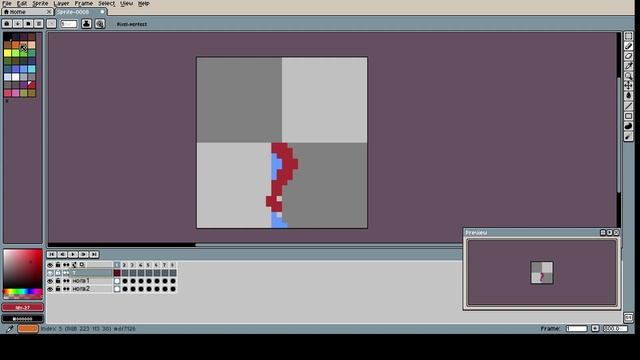Toggle visibility of all layers in timeline header
This screenshot has height=360, width=640.
tap(50, 265)
